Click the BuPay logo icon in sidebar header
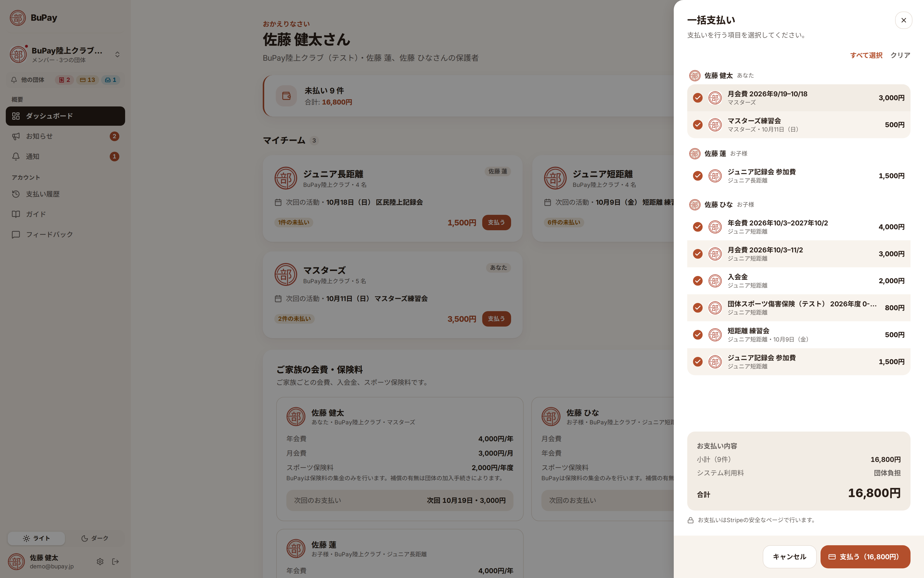Screen dimensions: 924x578 coord(18,18)
